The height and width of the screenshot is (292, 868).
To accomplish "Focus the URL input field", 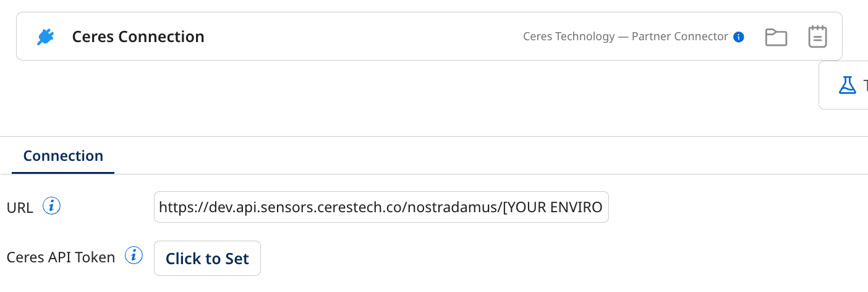I will (381, 207).
